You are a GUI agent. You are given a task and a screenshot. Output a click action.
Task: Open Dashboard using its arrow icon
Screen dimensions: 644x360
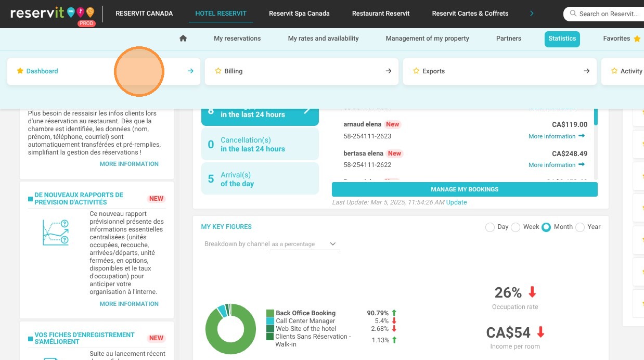click(190, 71)
